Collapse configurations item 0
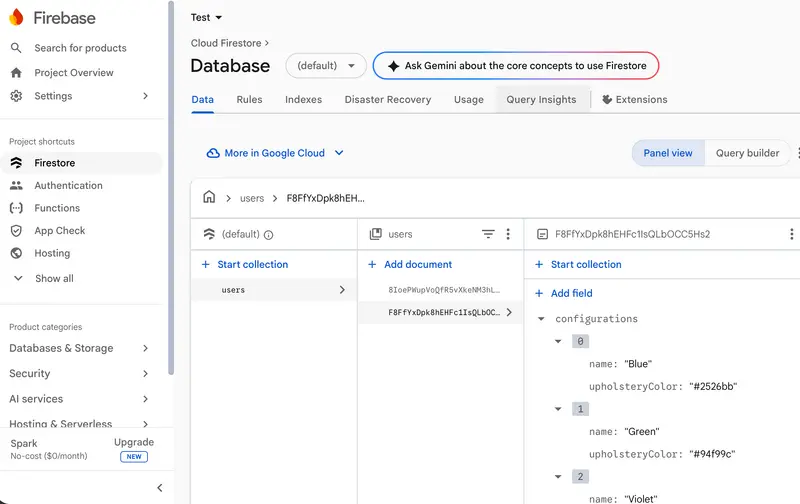800x504 pixels. (558, 341)
